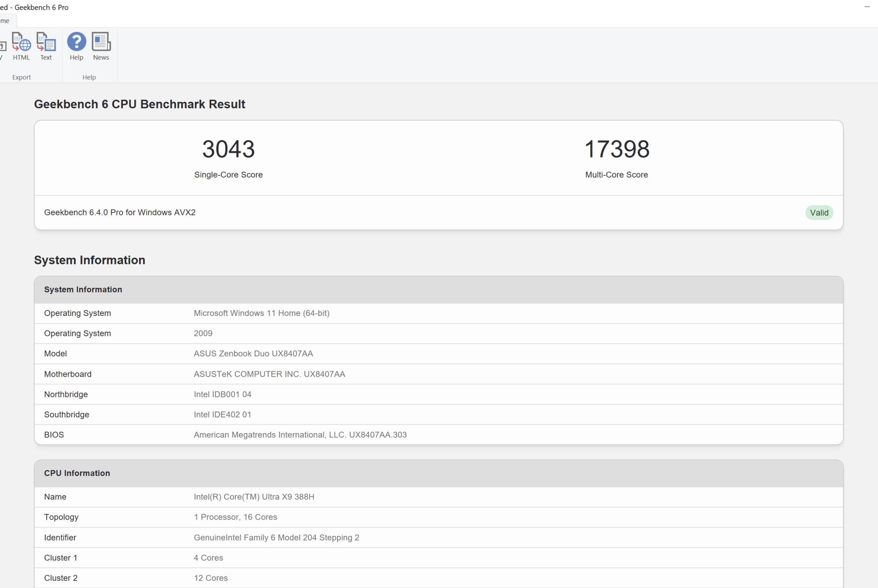Click the Multi-Core Score 17398

point(616,149)
